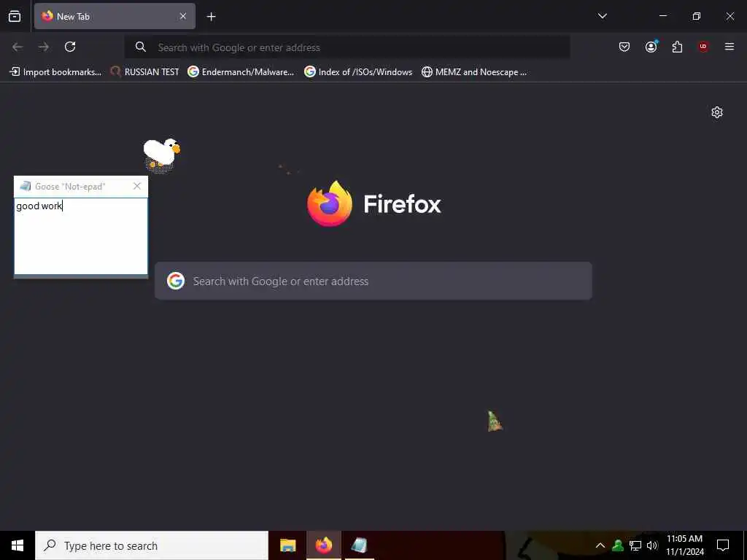Show hidden system tray icons
The image size is (747, 560).
pos(600,545)
